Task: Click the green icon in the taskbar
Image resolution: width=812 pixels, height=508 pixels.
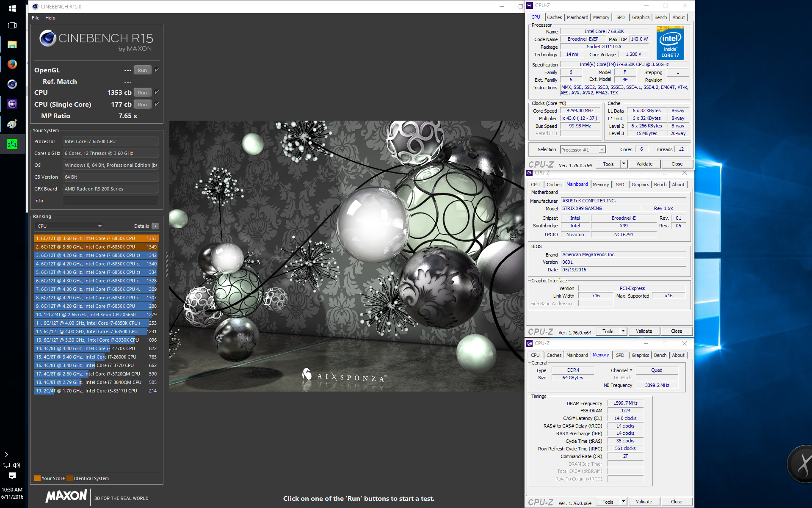Action: [x=12, y=144]
